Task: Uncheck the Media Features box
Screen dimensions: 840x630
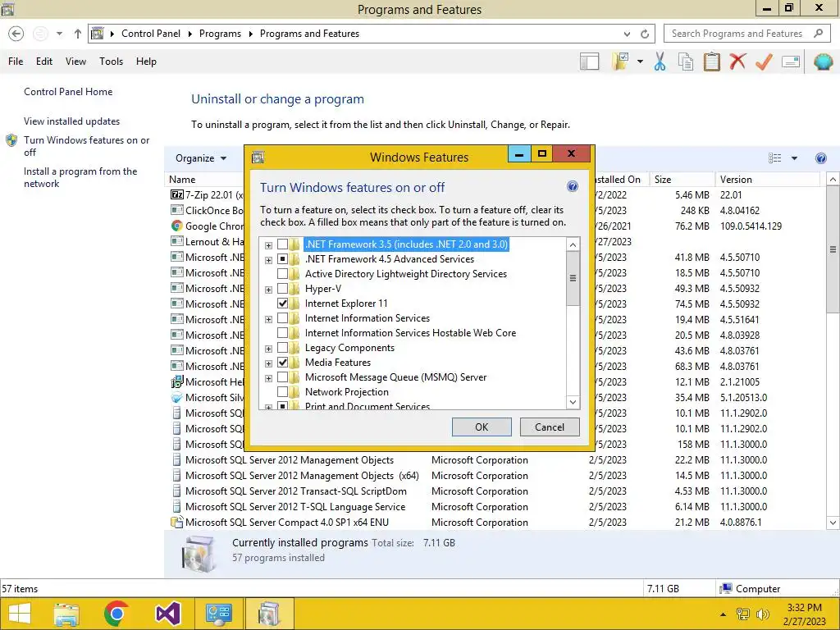Action: coord(282,363)
